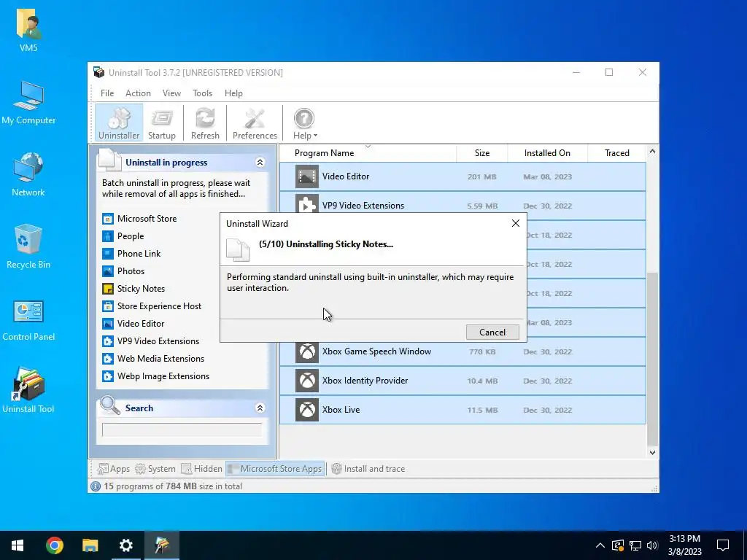Open the notification center
Screen dimensions: 747x560
coord(723,545)
